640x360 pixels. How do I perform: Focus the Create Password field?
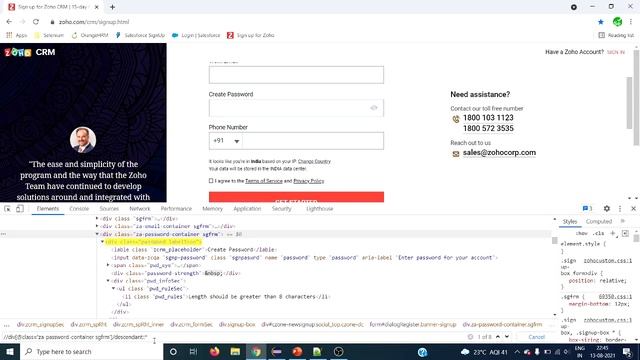296,108
